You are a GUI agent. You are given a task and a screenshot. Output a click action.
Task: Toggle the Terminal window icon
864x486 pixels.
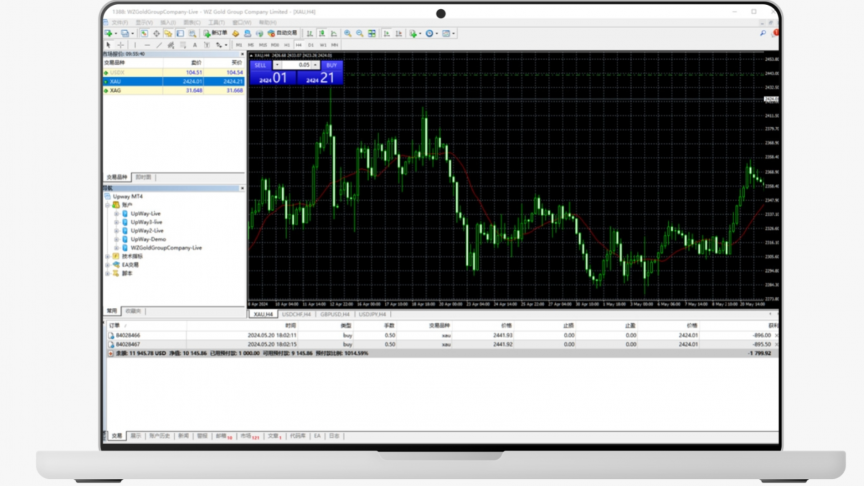pyautogui.click(x=180, y=33)
